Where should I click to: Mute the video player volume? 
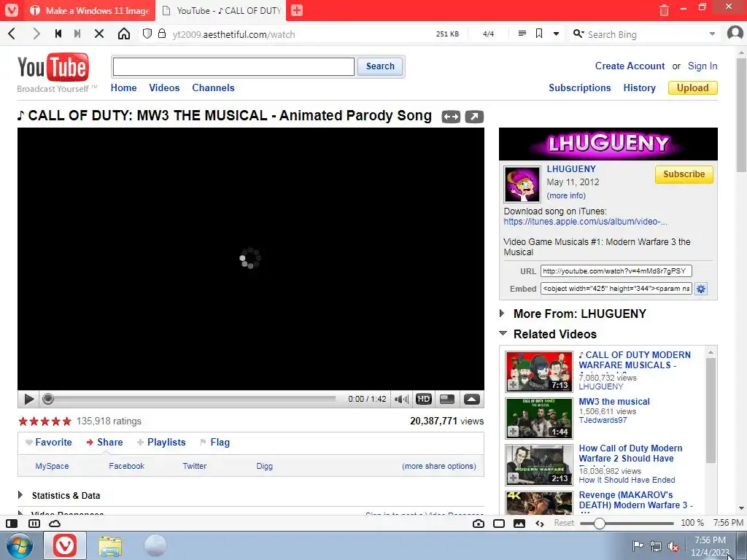(x=401, y=399)
